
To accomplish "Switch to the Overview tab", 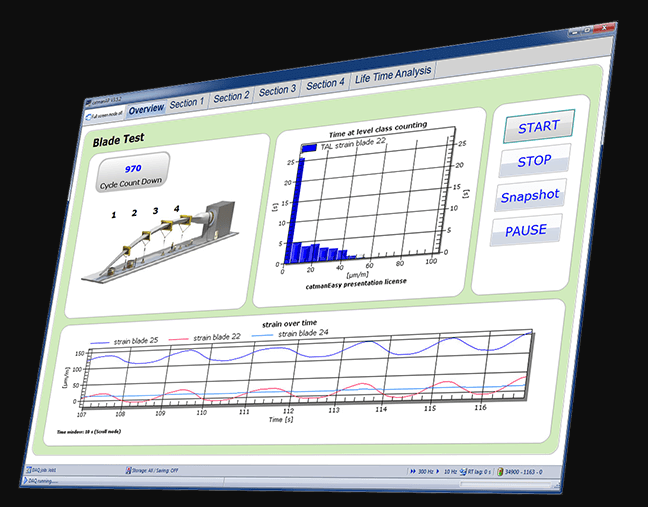I will click(146, 108).
